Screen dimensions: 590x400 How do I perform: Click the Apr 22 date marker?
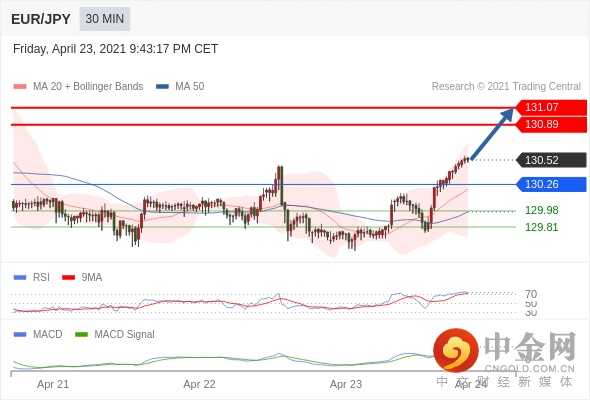(x=199, y=384)
